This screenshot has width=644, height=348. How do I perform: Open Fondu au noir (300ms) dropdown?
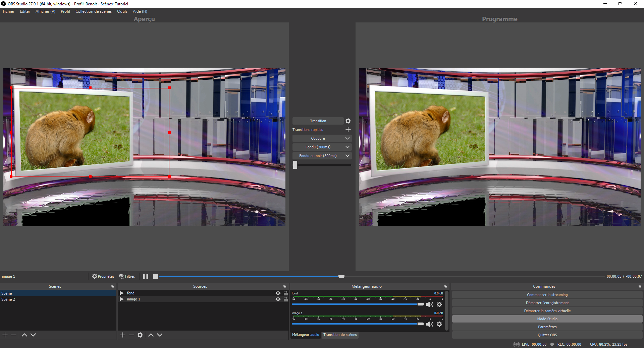click(347, 156)
